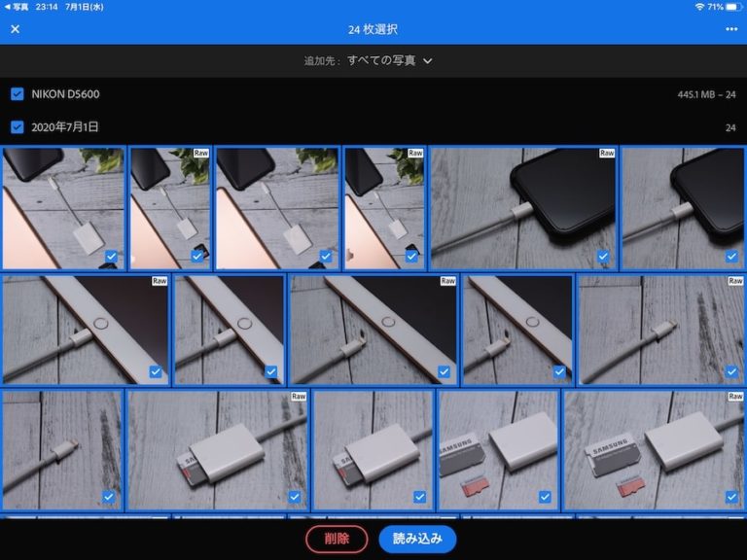747x560 pixels.
Task: Open the third top-row thumbnail without Raw badge
Action: point(277,208)
